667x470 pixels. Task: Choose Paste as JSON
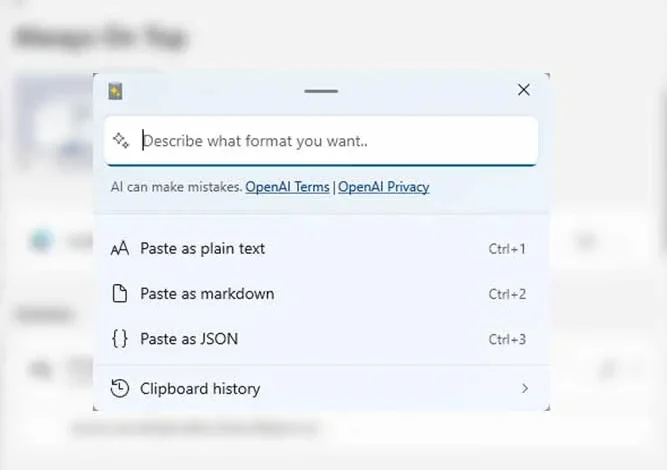[x=321, y=339]
